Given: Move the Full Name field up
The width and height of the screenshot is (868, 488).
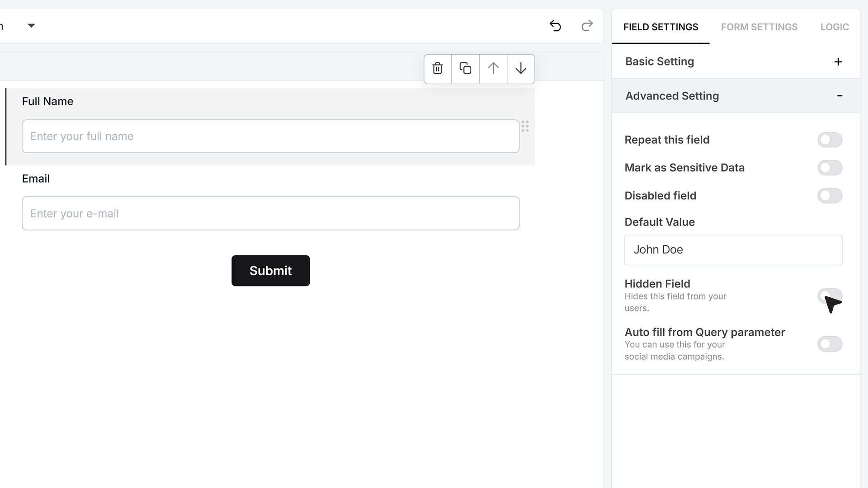Looking at the screenshot, I should pos(493,69).
